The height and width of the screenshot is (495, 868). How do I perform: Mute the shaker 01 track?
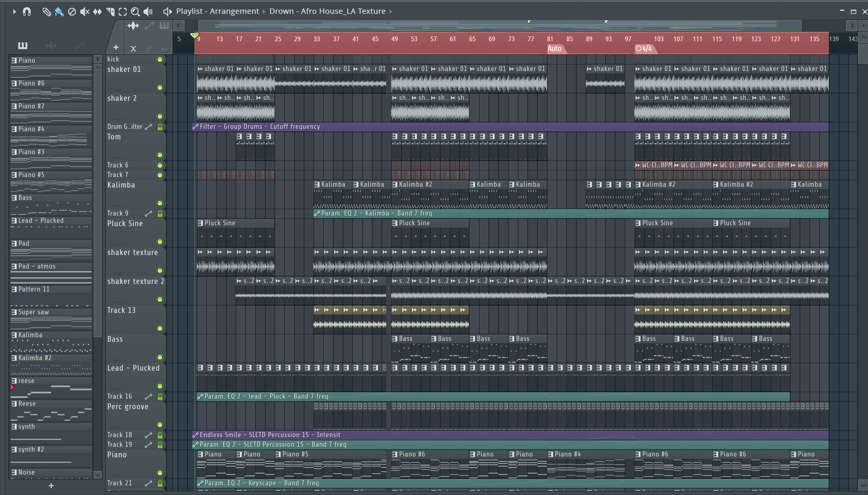[160, 88]
